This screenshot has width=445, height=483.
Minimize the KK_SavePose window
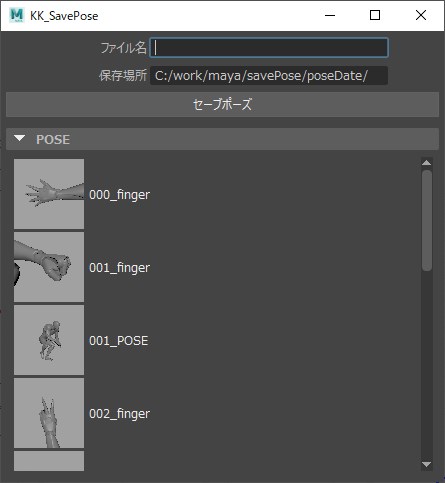(330, 15)
